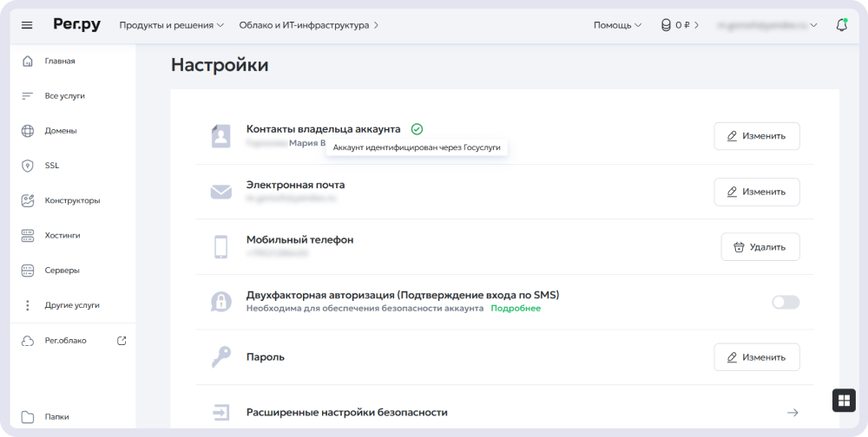Click the email envelope icon
Screen dimensions: 868x437
pyautogui.click(x=220, y=192)
